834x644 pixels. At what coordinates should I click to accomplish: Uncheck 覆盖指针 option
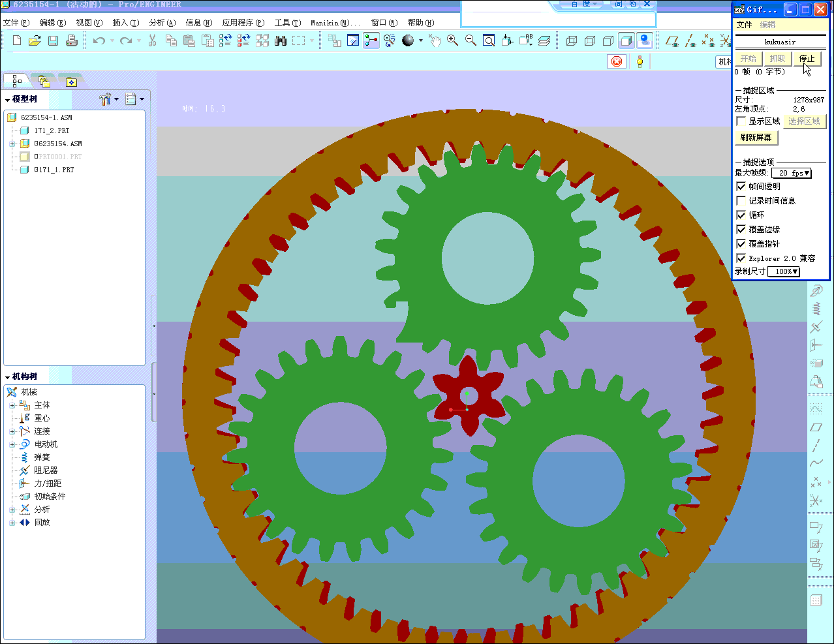click(x=741, y=244)
